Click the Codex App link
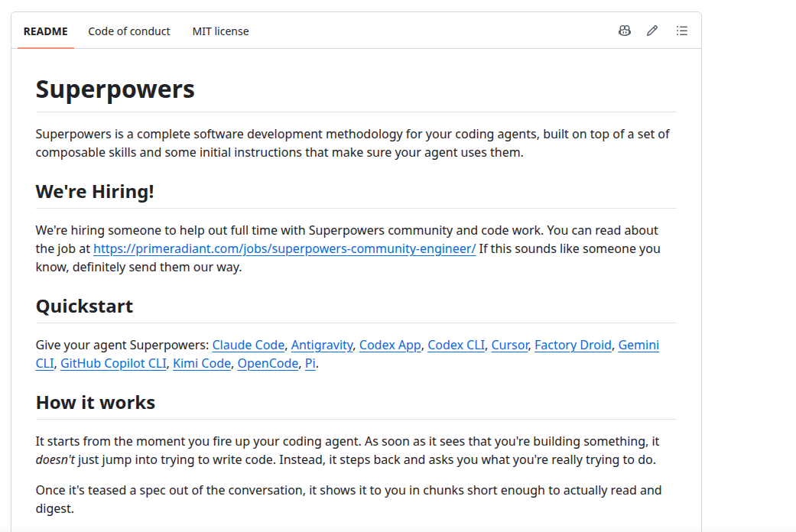 (390, 345)
